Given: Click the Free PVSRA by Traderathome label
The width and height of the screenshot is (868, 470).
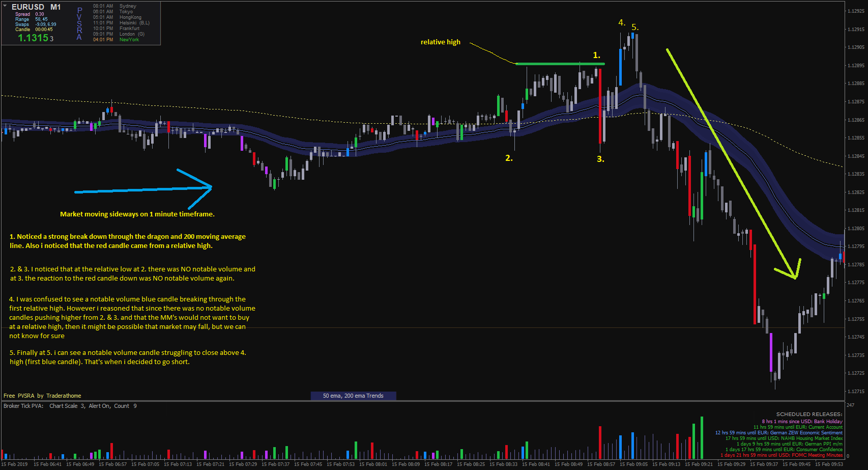Looking at the screenshot, I should pyautogui.click(x=42, y=396).
